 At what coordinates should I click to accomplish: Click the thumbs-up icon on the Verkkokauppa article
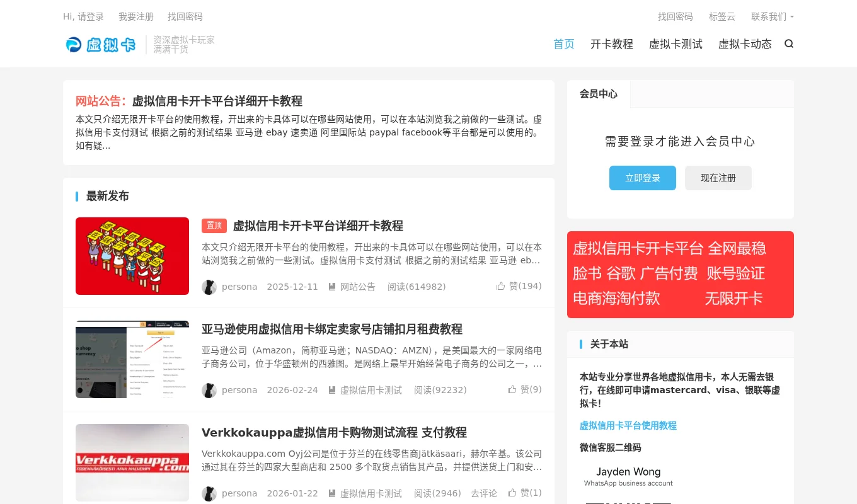click(512, 493)
